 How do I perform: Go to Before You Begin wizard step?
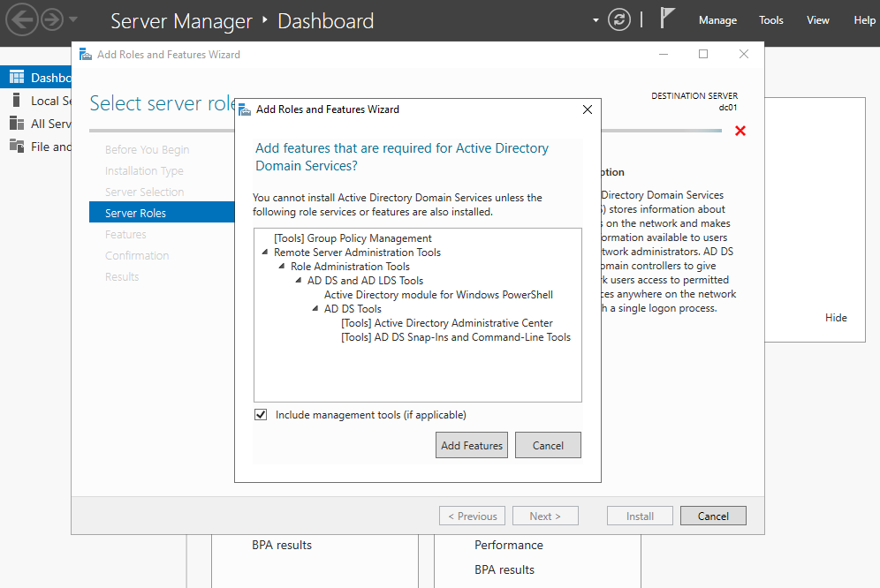pos(147,150)
